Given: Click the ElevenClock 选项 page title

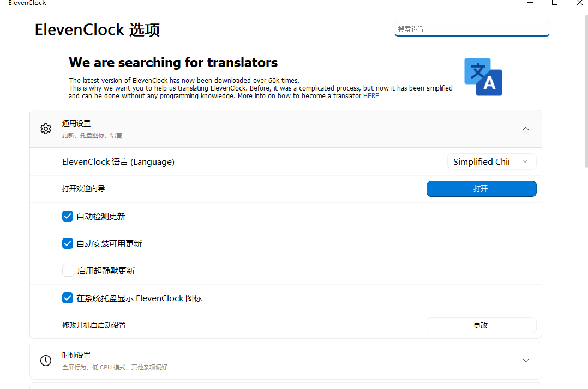Looking at the screenshot, I should 97,29.
